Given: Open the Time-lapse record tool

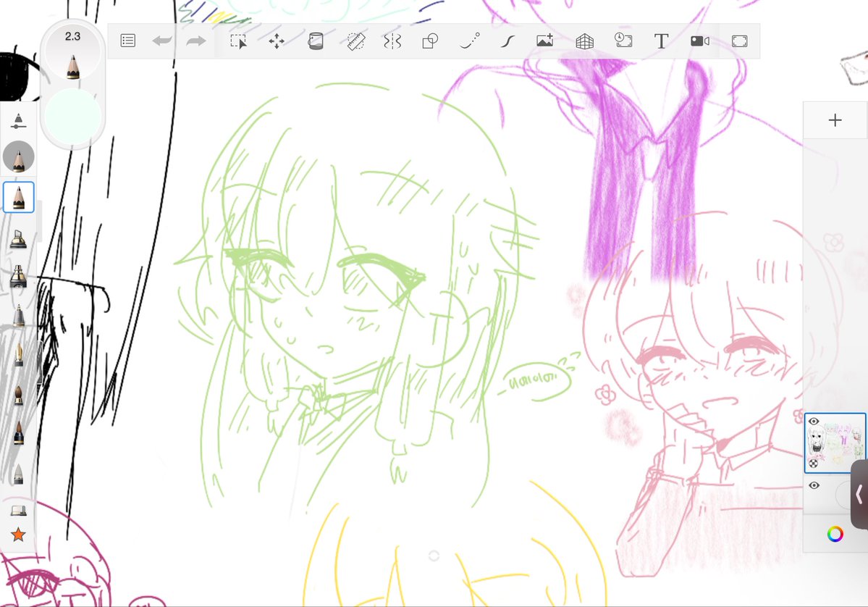Looking at the screenshot, I should point(623,40).
